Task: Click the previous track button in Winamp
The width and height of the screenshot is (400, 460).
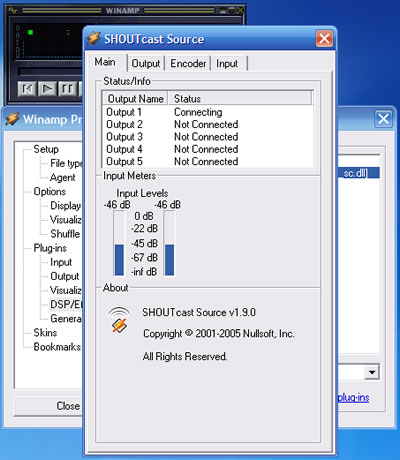Action: click(27, 89)
